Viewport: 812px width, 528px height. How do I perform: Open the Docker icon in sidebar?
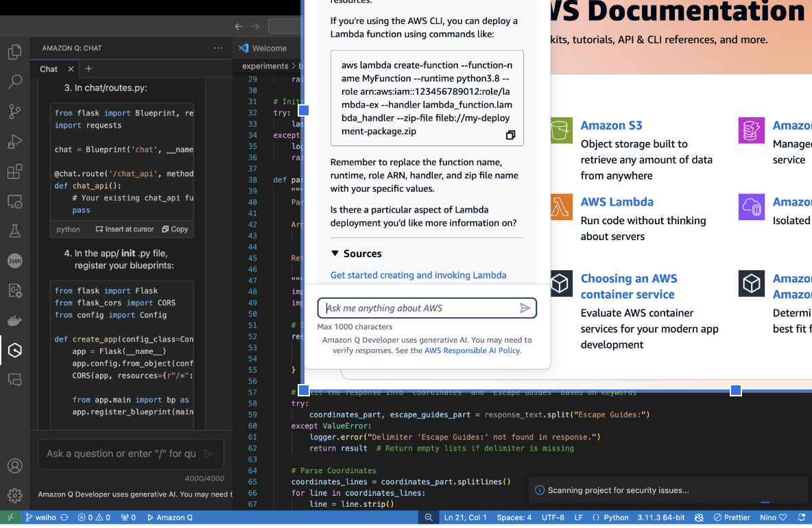[15, 321]
